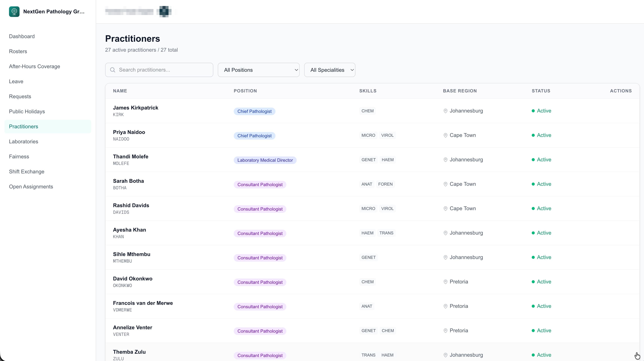
Task: Go to the Dashboard page
Action: click(x=22, y=36)
